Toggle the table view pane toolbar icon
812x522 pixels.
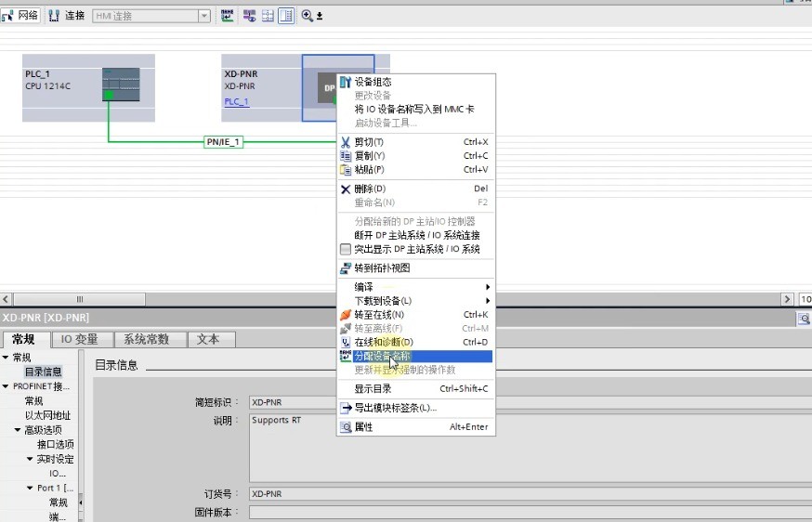click(286, 16)
